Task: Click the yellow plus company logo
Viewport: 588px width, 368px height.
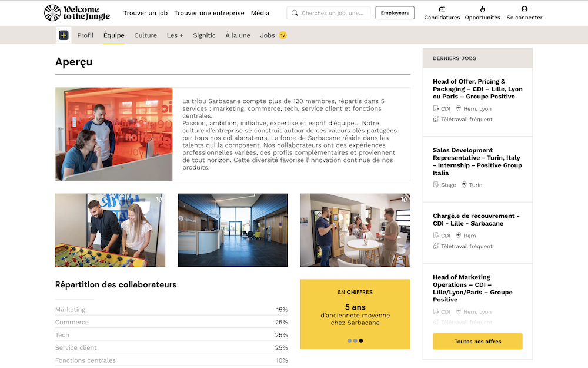Action: pyautogui.click(x=64, y=35)
